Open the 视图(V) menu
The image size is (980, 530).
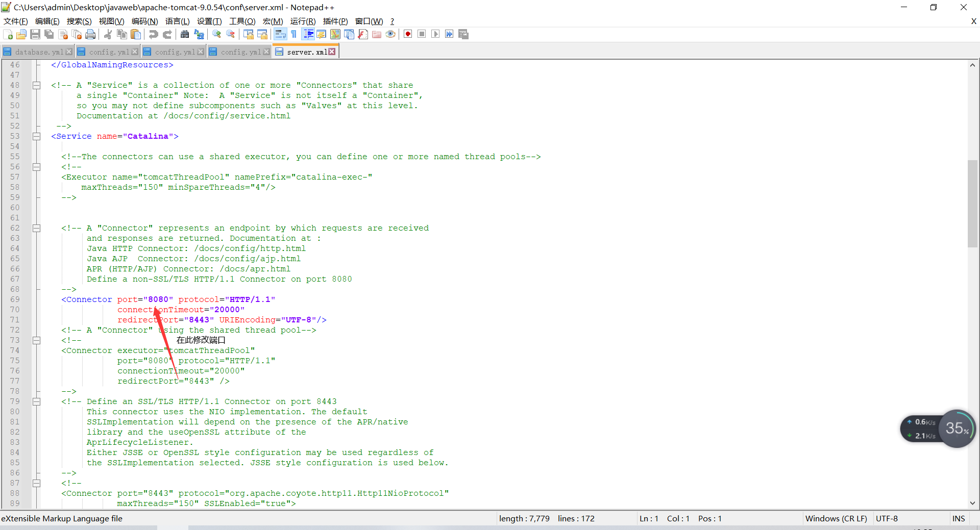[x=111, y=21]
